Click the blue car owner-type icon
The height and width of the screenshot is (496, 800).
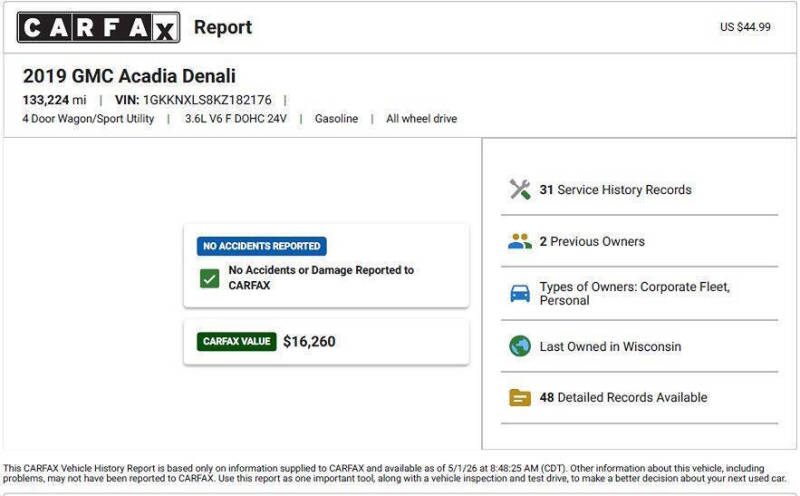[520, 294]
